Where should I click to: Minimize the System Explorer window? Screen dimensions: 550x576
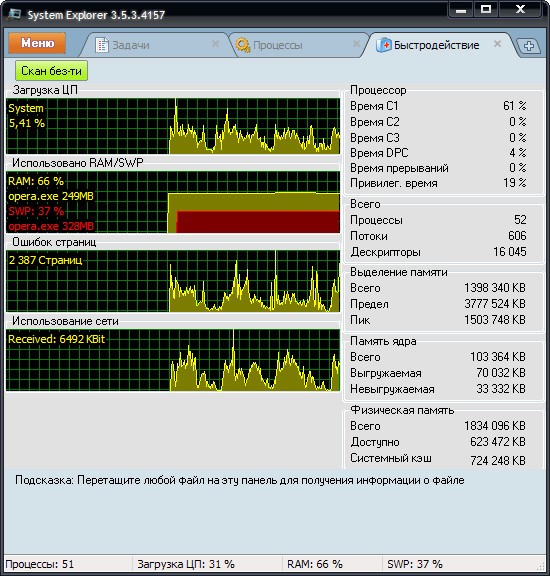pyautogui.click(x=461, y=10)
